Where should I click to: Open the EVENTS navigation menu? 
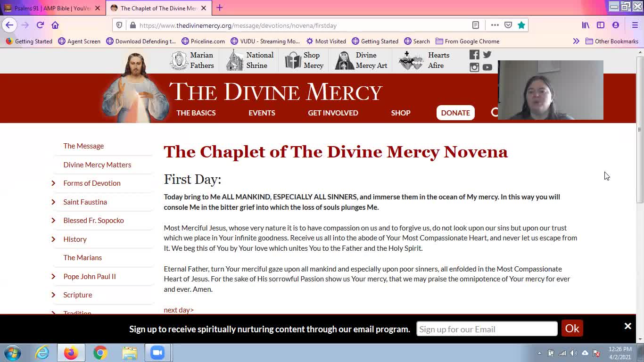point(262,113)
